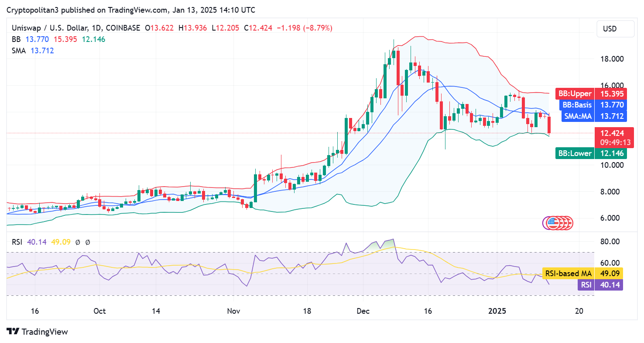Click the Cryptopolitan3 published on TradingView.com header
The image size is (644, 343).
[x=131, y=10]
